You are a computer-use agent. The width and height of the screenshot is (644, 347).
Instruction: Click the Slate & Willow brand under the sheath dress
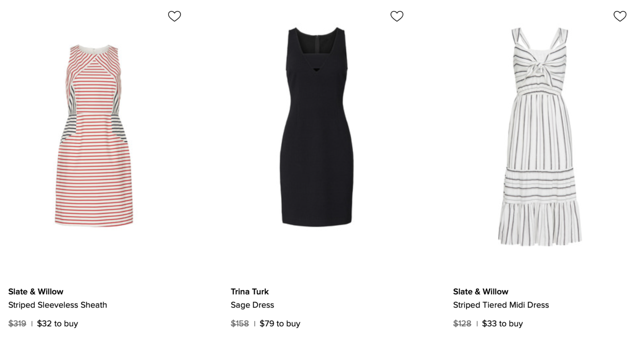[x=36, y=292]
